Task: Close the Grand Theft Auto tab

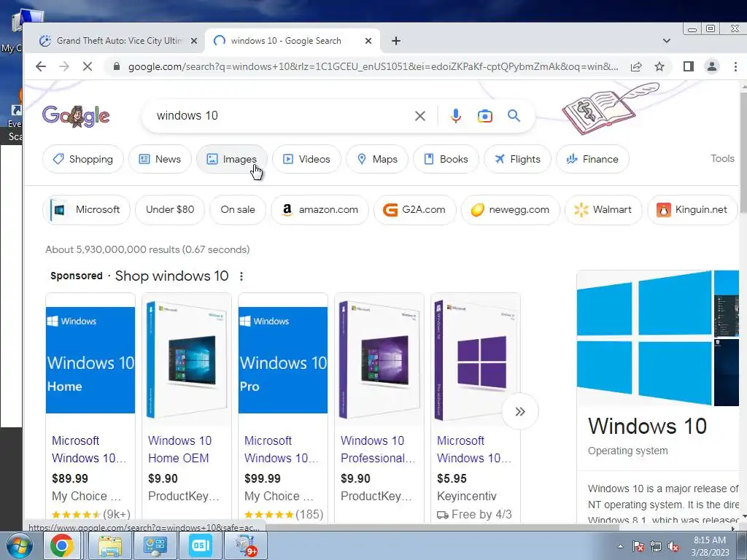Action: click(x=194, y=41)
